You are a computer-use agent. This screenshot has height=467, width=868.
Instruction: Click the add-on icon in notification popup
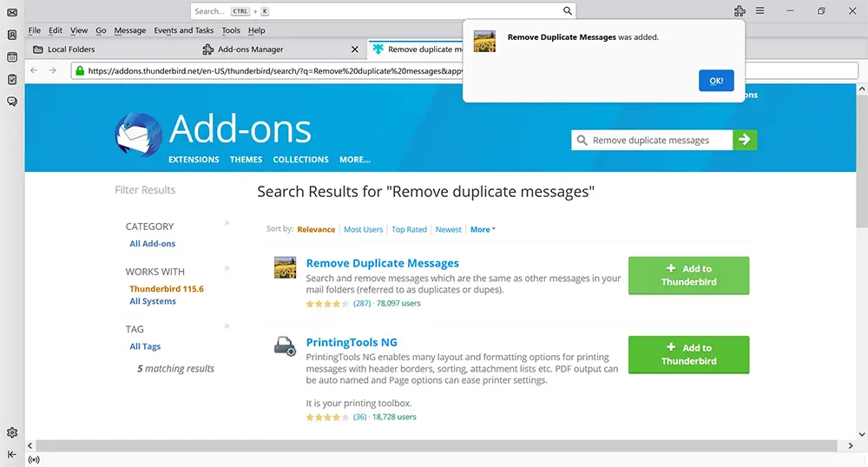484,42
